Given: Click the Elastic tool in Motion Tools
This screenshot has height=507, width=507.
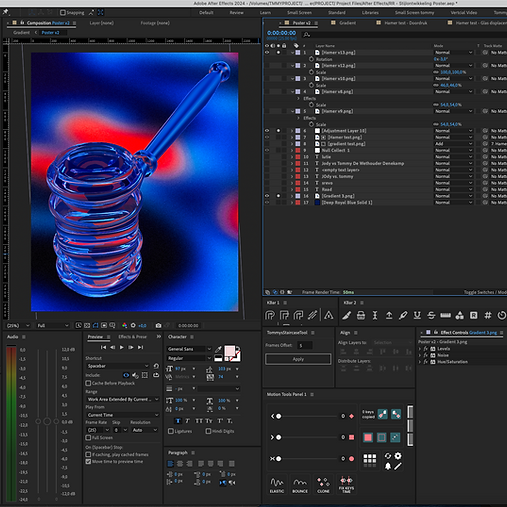Looking at the screenshot, I should (277, 485).
